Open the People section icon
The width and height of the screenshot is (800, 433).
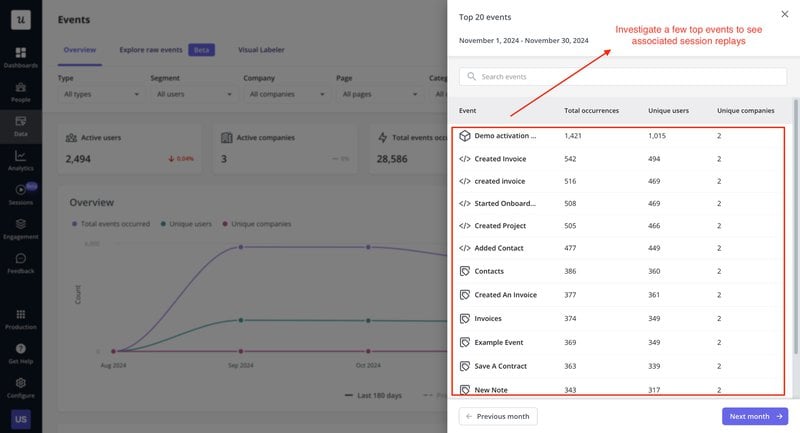click(x=20, y=90)
